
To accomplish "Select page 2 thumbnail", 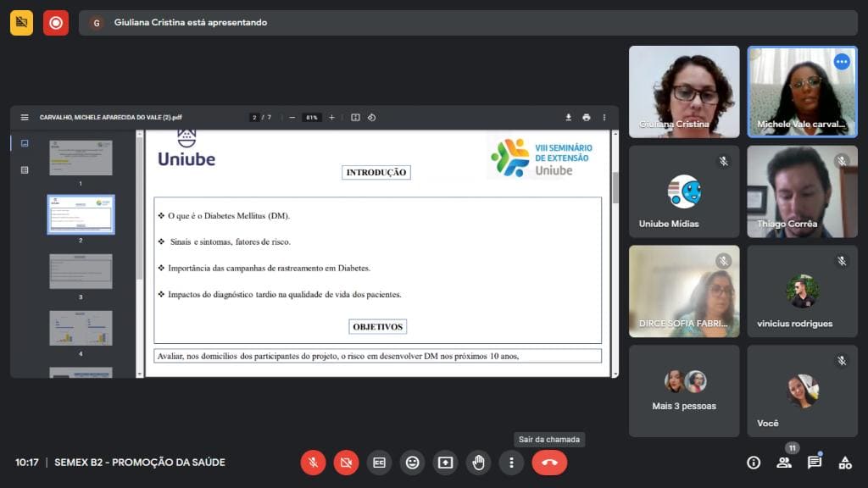I will [81, 214].
